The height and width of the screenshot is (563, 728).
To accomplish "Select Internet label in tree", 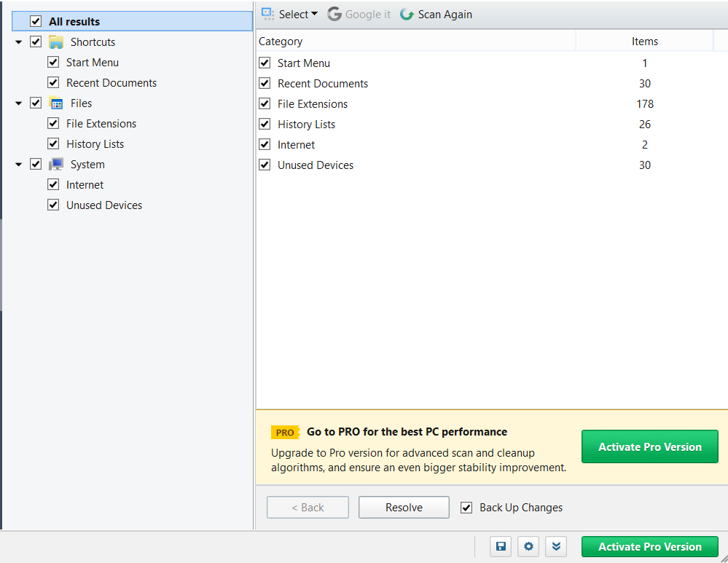I will pyautogui.click(x=85, y=185).
